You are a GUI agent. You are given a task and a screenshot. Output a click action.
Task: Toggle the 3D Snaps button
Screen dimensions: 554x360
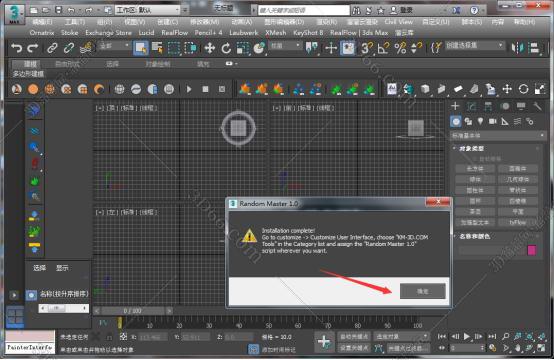(366, 48)
